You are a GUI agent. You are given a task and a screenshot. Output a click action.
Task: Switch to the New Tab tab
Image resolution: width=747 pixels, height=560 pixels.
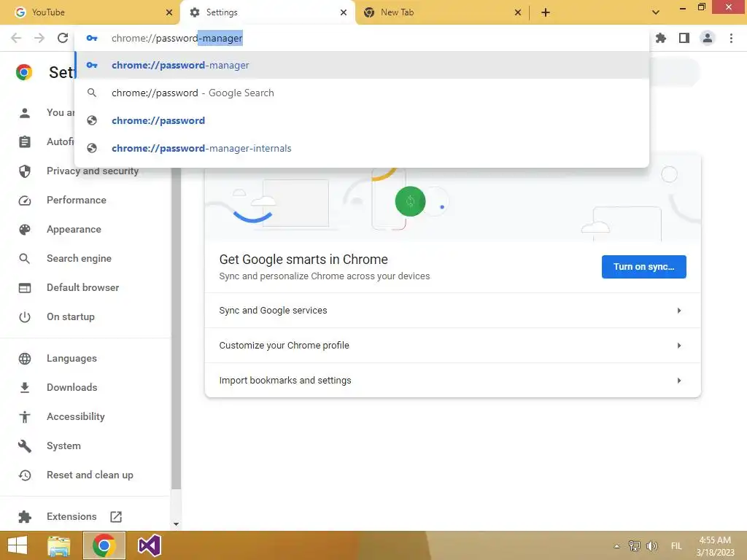pos(442,12)
